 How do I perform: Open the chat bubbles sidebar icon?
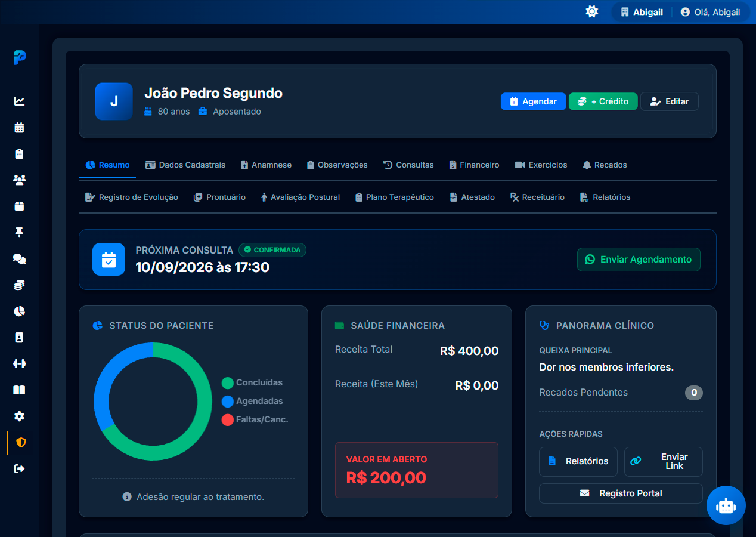(x=20, y=259)
